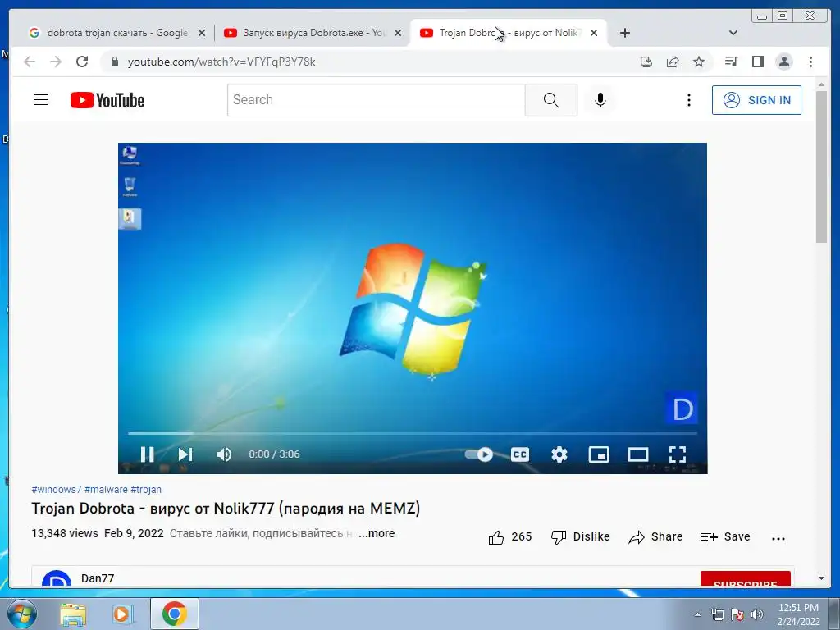Click the Chrome taskbar button
Screen dimensions: 840x630
coord(175,614)
